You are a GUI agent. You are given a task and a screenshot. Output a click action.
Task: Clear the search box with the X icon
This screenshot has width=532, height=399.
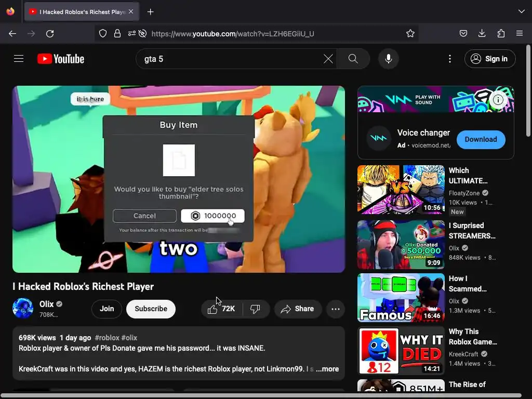pyautogui.click(x=328, y=59)
